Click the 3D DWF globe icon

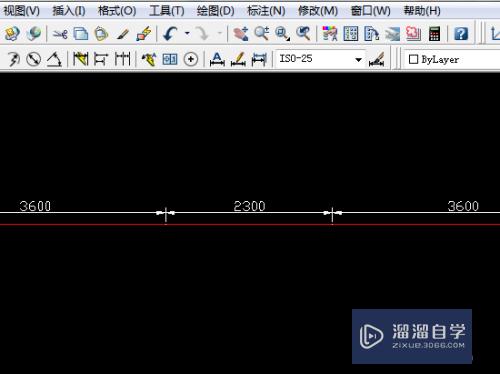click(34, 34)
